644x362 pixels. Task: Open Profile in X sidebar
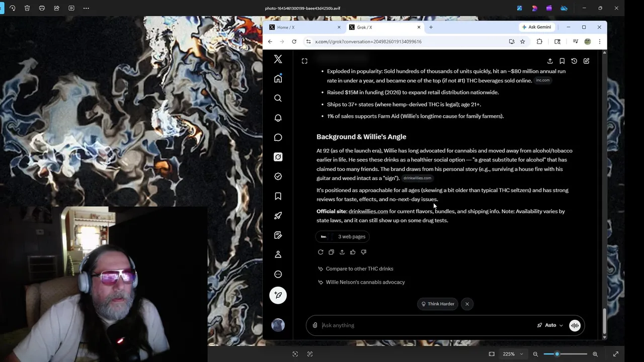tap(278, 255)
